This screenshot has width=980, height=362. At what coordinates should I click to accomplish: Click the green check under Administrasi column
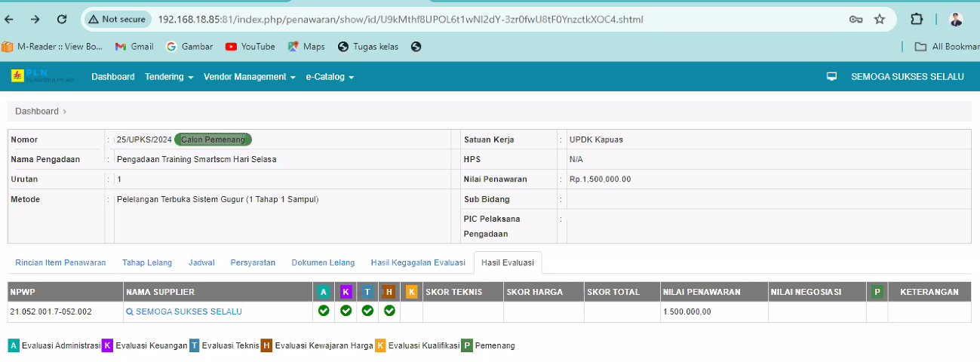pos(324,311)
